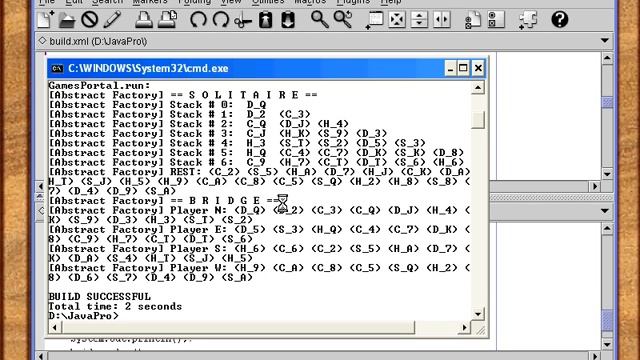Click jEdit lower pane scroll-up arrow

pos(607,229)
